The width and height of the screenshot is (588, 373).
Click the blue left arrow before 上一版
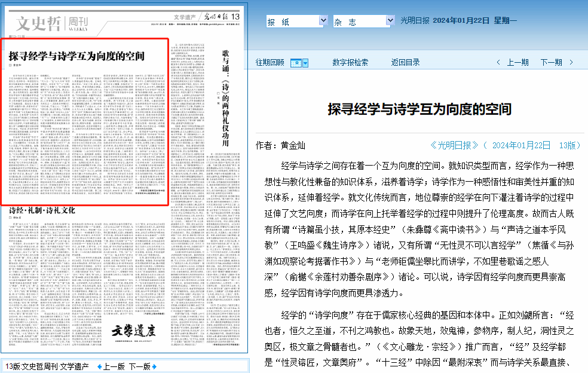tap(99, 366)
